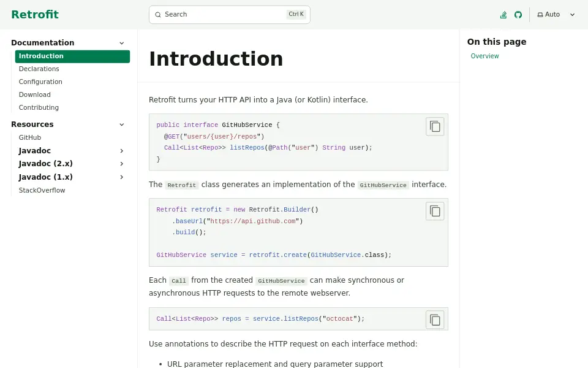Open the Auto theme selector dropdown
This screenshot has height=368, width=588.
(x=556, y=15)
